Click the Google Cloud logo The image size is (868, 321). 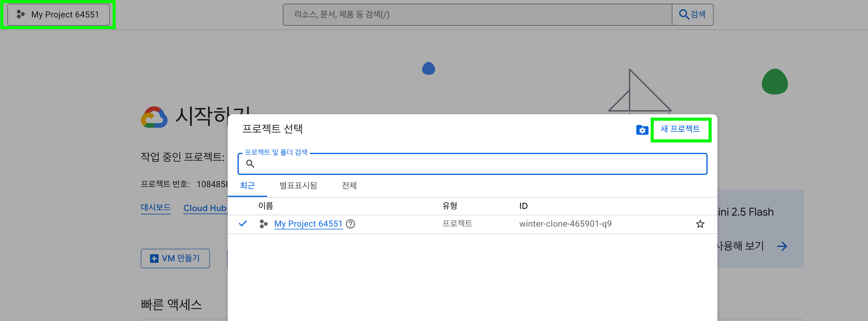click(154, 117)
